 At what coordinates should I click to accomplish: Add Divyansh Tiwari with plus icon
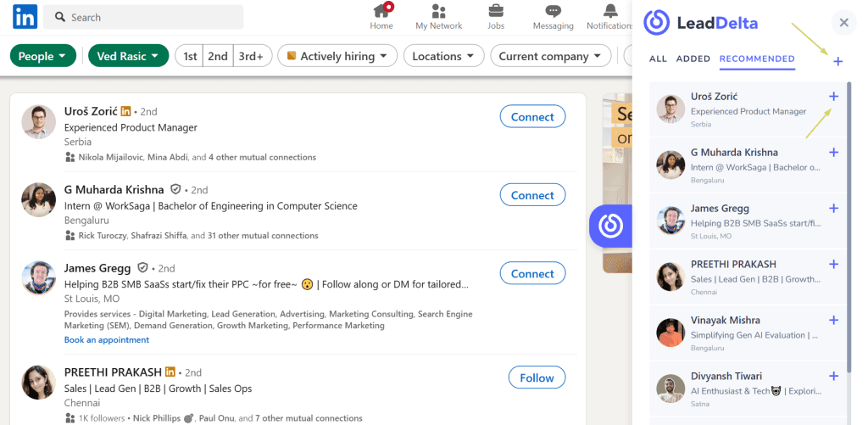[833, 377]
